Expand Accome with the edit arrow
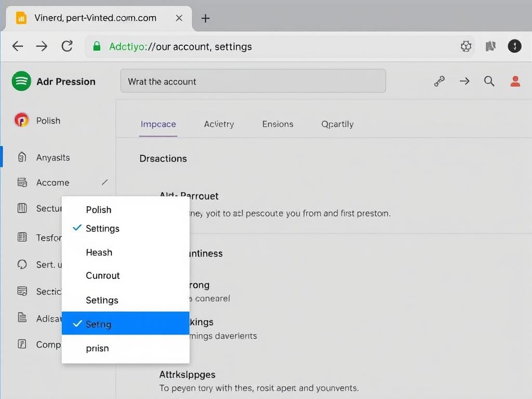The image size is (532, 399). 105,182
